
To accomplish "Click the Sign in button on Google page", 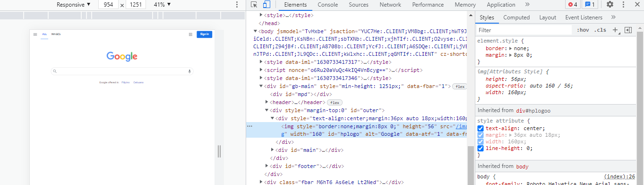I will [x=205, y=34].
